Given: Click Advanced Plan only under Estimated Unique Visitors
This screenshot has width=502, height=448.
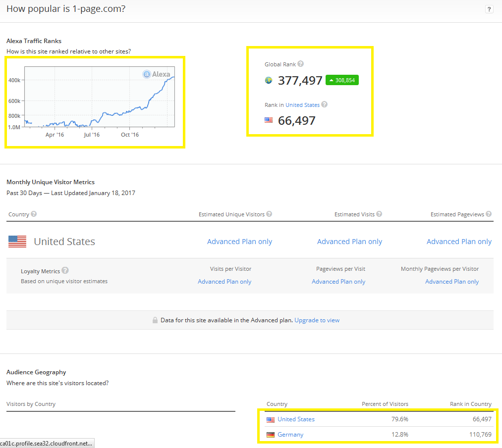Looking at the screenshot, I should tap(239, 242).
